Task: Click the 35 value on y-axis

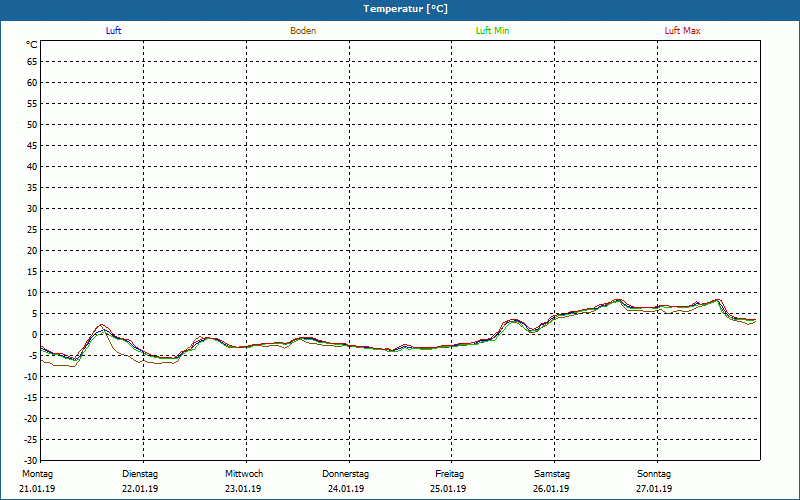Action: [32, 188]
